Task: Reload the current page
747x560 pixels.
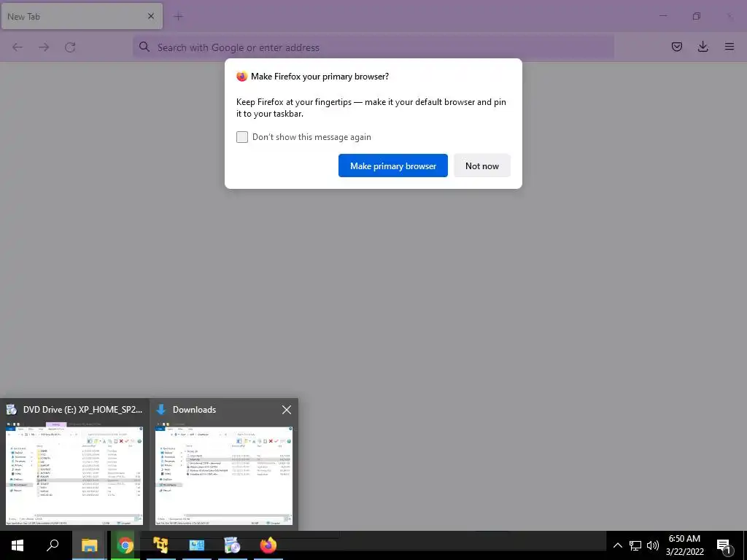Action: pyautogui.click(x=70, y=47)
